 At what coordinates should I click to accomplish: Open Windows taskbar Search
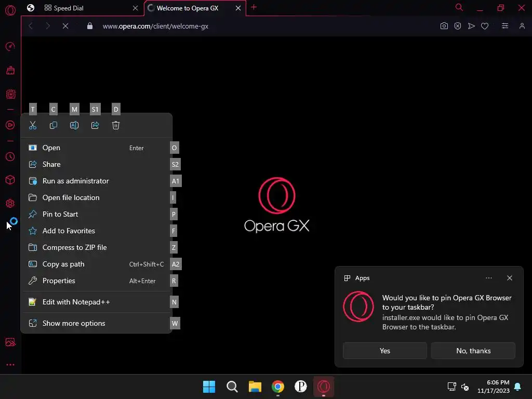click(x=232, y=387)
